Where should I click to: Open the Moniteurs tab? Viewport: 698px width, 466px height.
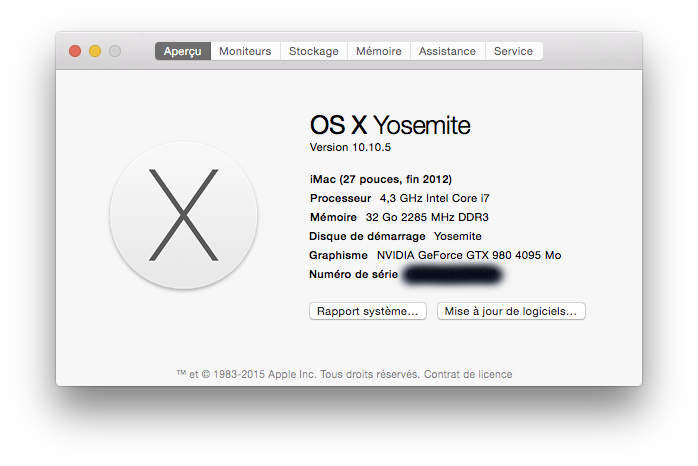[x=245, y=51]
